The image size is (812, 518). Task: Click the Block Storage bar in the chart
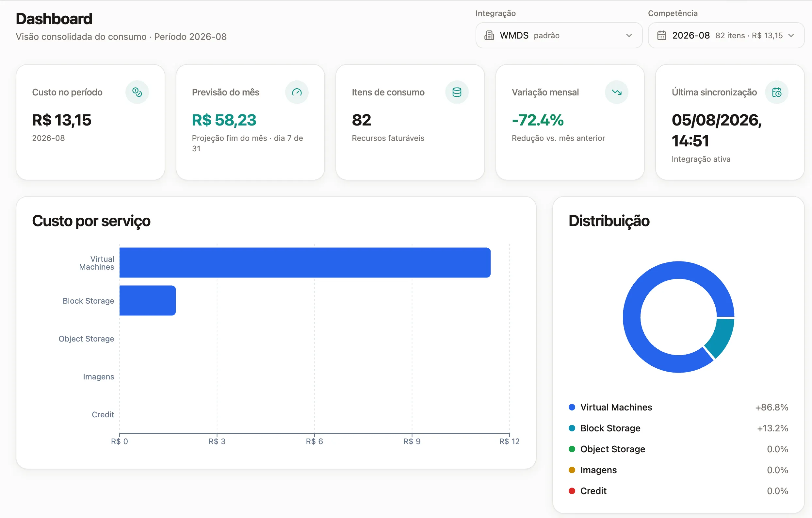[x=147, y=300]
